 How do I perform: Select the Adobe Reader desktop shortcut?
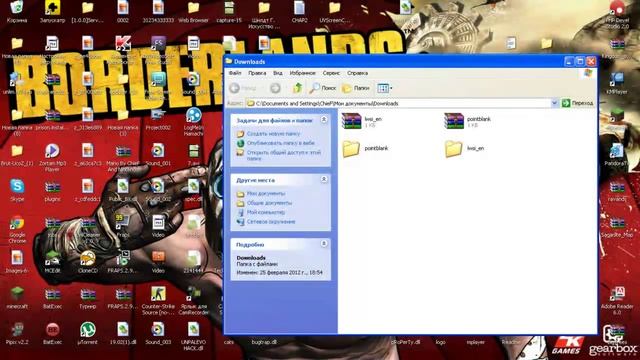617,300
